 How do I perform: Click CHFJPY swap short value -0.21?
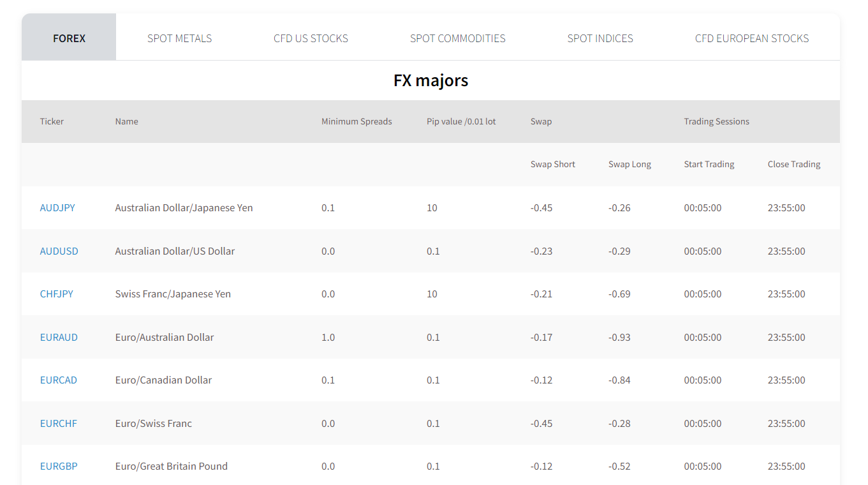coord(541,294)
